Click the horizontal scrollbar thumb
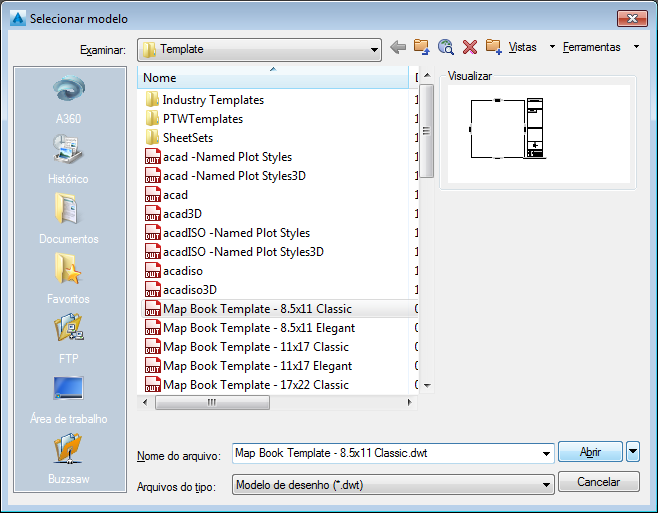 click(212, 403)
